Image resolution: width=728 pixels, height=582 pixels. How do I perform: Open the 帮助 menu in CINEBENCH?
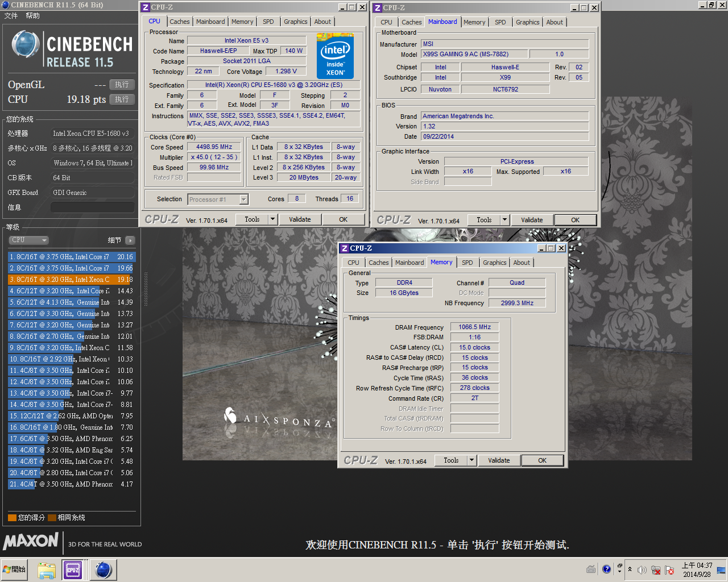(33, 16)
